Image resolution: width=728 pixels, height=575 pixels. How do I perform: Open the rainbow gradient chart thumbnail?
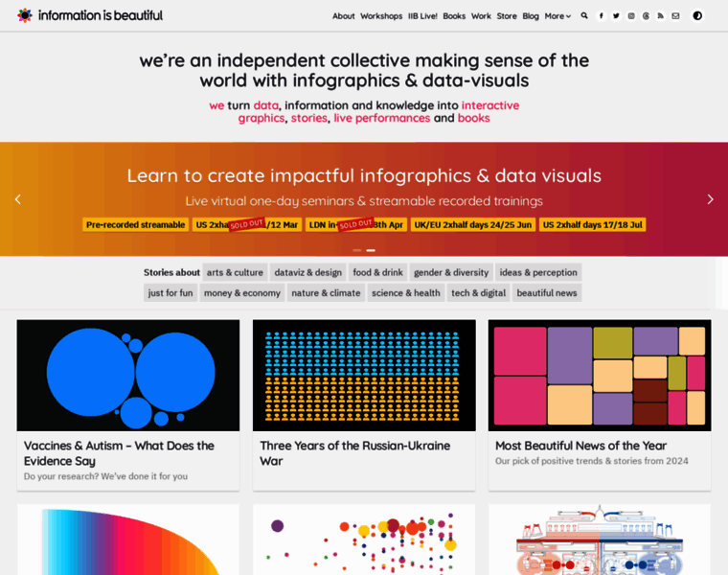(128, 540)
